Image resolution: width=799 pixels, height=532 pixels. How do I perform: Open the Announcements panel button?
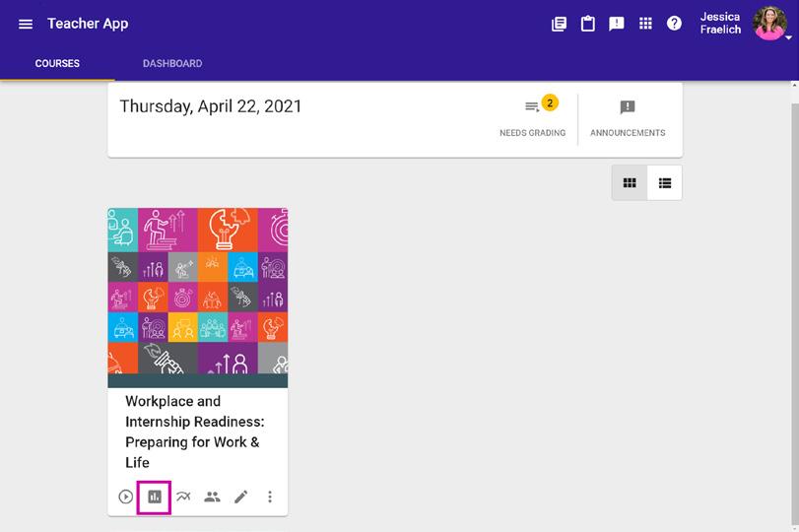click(x=628, y=118)
